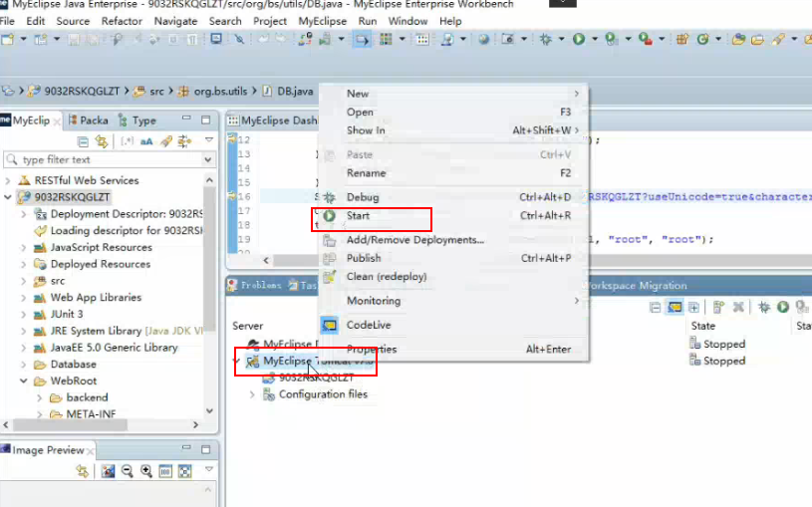
Task: Click the run icon with red toolbox
Action: click(x=645, y=39)
